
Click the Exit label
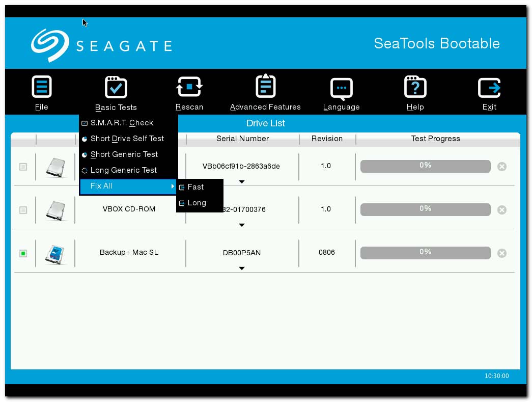[x=489, y=107]
